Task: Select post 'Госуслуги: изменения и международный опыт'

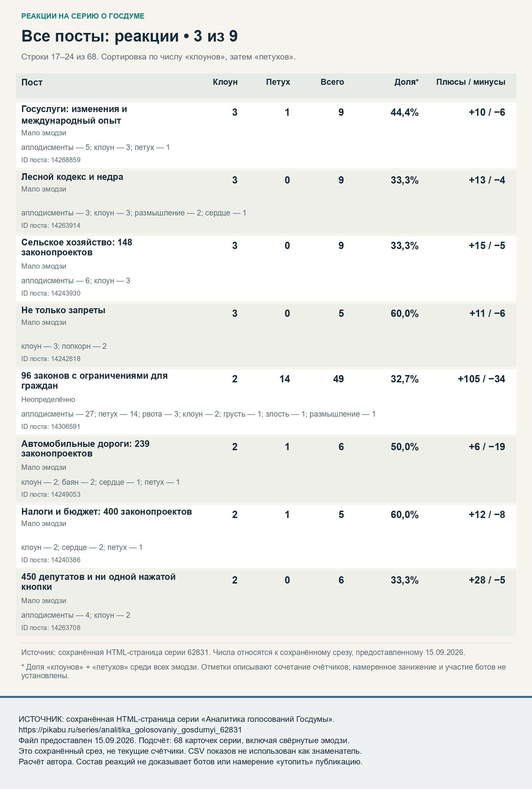Action: (74, 115)
